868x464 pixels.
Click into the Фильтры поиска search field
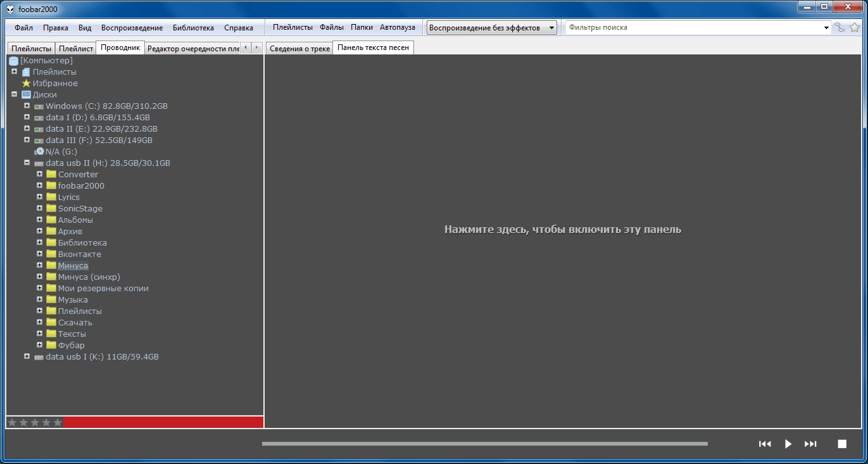point(694,28)
